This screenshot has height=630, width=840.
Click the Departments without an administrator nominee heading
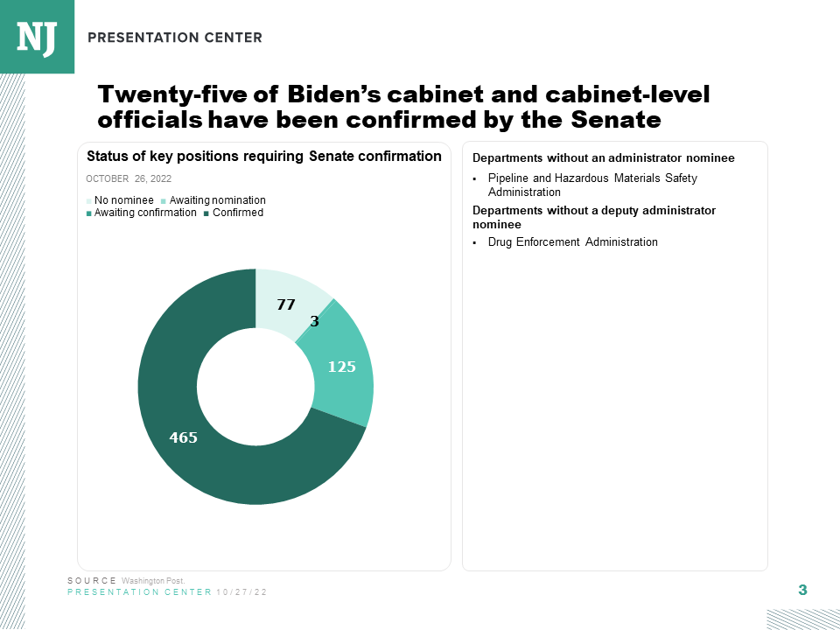pos(603,158)
